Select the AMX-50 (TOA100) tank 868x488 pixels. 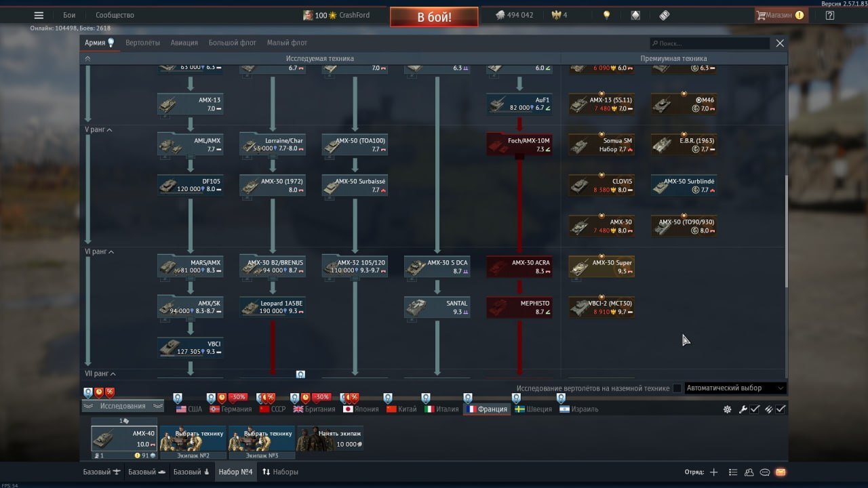point(355,145)
